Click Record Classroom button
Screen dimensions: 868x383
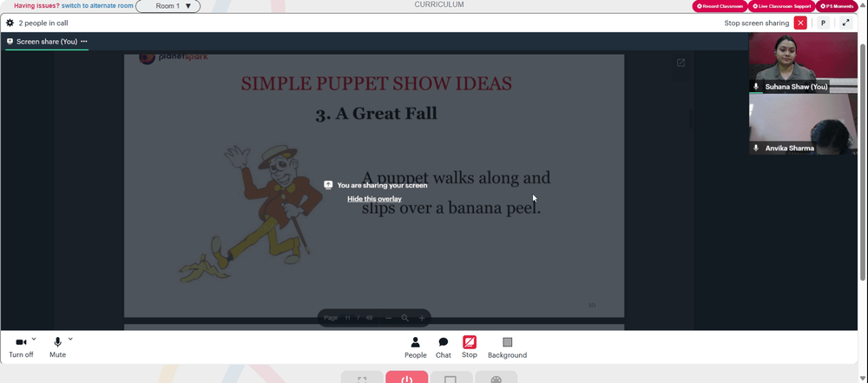tap(720, 6)
